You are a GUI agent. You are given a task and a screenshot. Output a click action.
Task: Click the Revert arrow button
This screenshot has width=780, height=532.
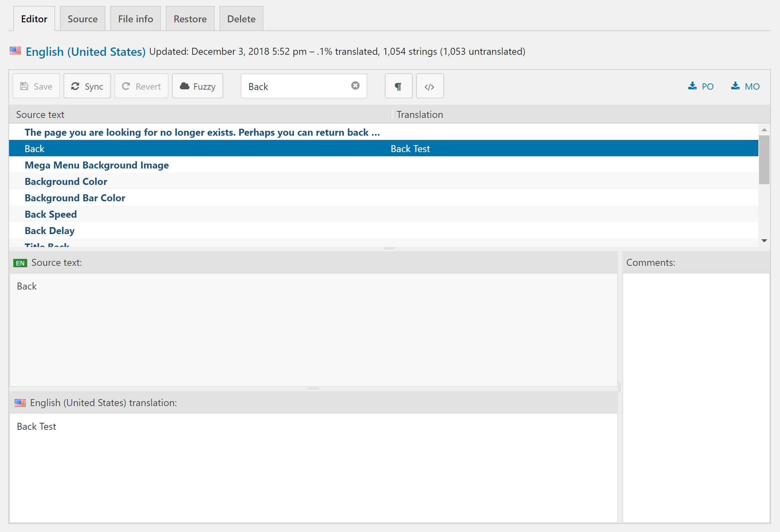pos(141,86)
